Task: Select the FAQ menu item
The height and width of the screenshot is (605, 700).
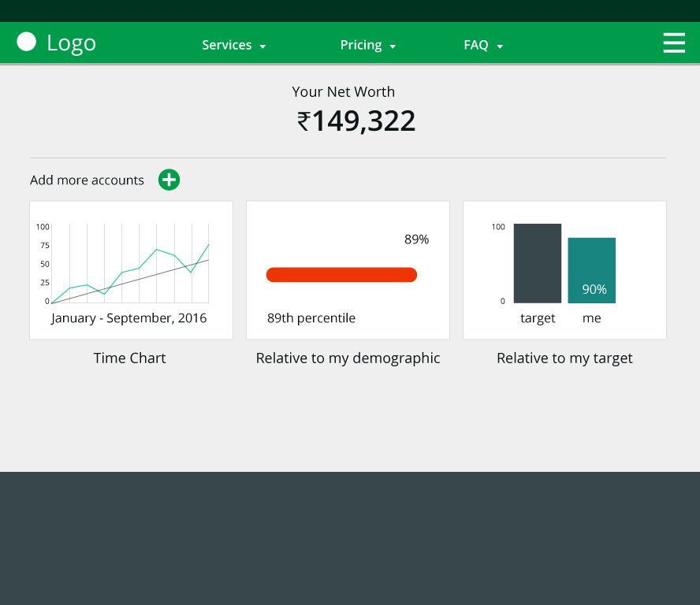Action: point(476,45)
